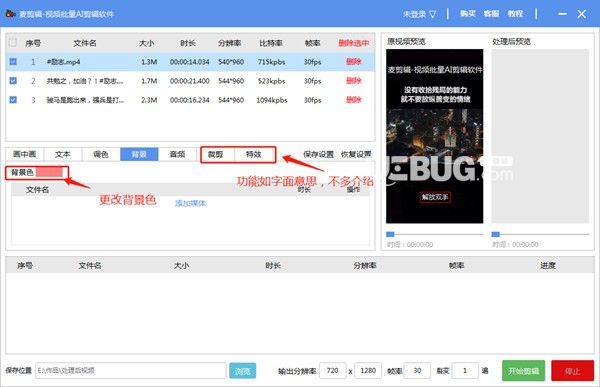Click the processed preview slider handle
The image size is (600, 387).
click(x=495, y=234)
